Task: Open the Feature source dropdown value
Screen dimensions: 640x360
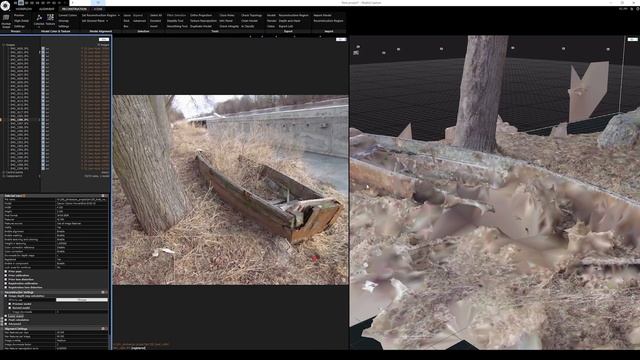Action: coord(82,224)
